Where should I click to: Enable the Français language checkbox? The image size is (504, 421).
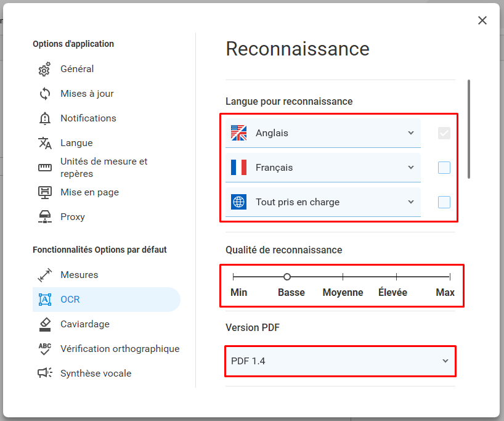point(444,168)
